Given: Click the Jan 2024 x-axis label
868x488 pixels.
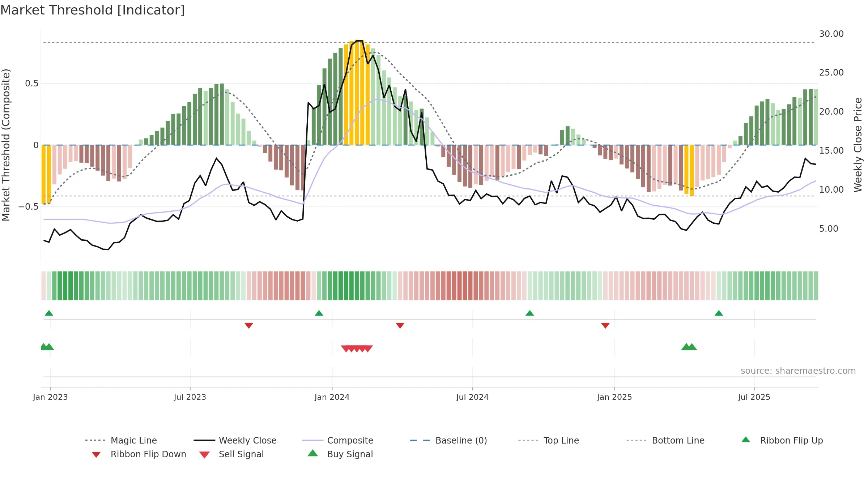Looking at the screenshot, I should [x=332, y=397].
